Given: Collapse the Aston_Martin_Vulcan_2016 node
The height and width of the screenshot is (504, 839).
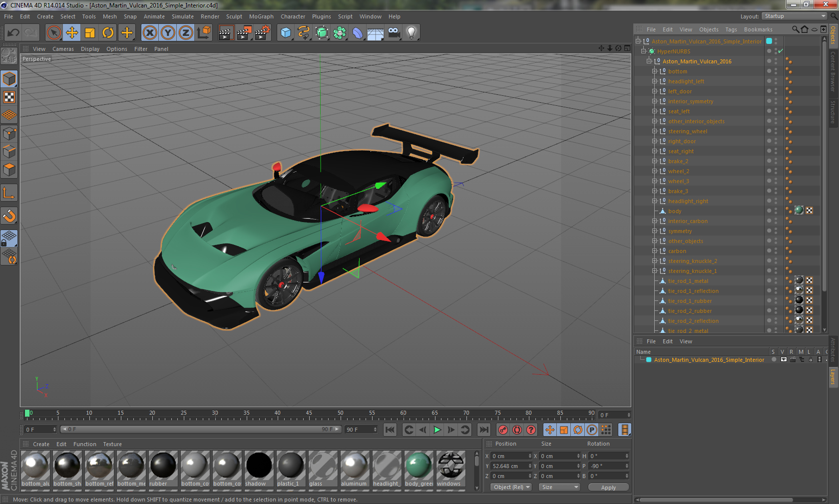Looking at the screenshot, I should pos(649,61).
